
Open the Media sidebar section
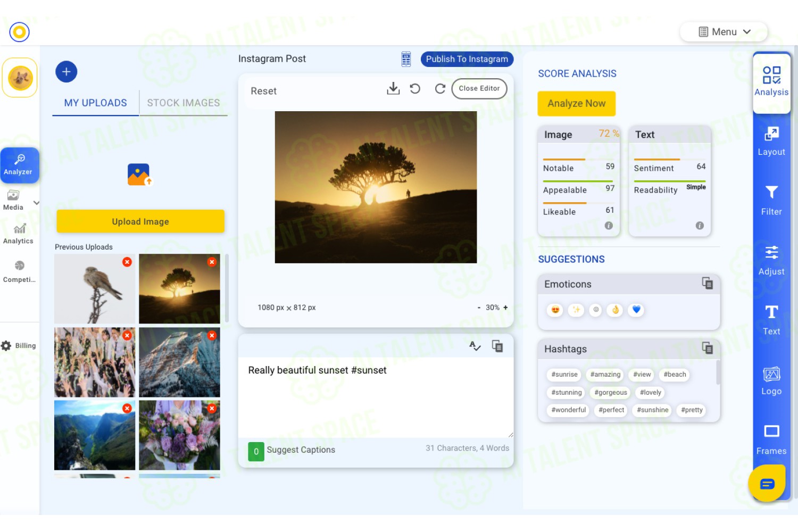pyautogui.click(x=13, y=201)
